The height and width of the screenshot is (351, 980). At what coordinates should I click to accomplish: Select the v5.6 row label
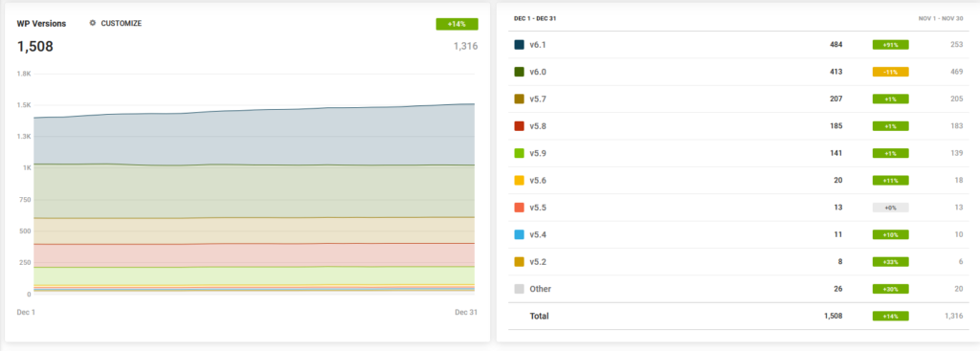coord(538,181)
